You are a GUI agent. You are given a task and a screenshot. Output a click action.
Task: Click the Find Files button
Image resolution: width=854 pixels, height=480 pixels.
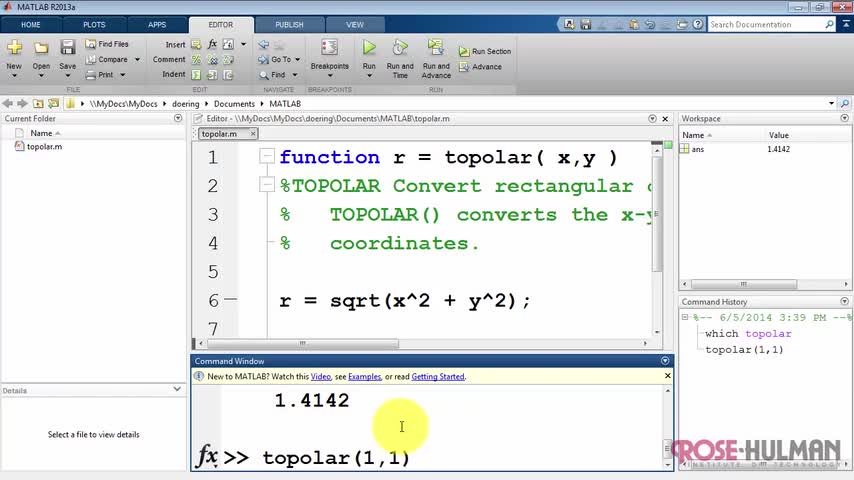107,44
